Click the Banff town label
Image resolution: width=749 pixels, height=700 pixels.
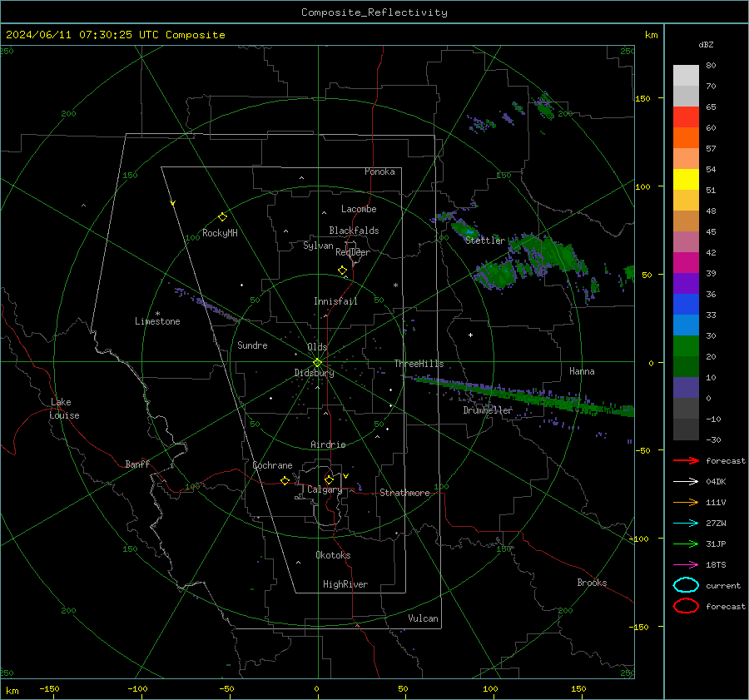click(137, 464)
